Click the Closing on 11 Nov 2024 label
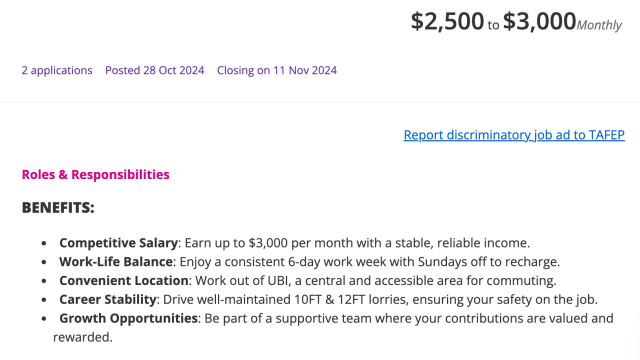640x360 pixels. pos(277,70)
